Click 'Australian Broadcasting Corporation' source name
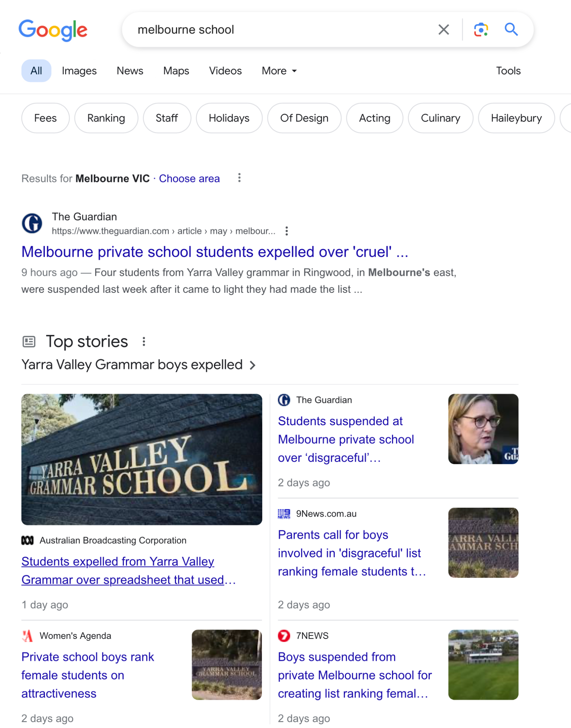Viewport: 571px width, 728px height. click(x=113, y=541)
